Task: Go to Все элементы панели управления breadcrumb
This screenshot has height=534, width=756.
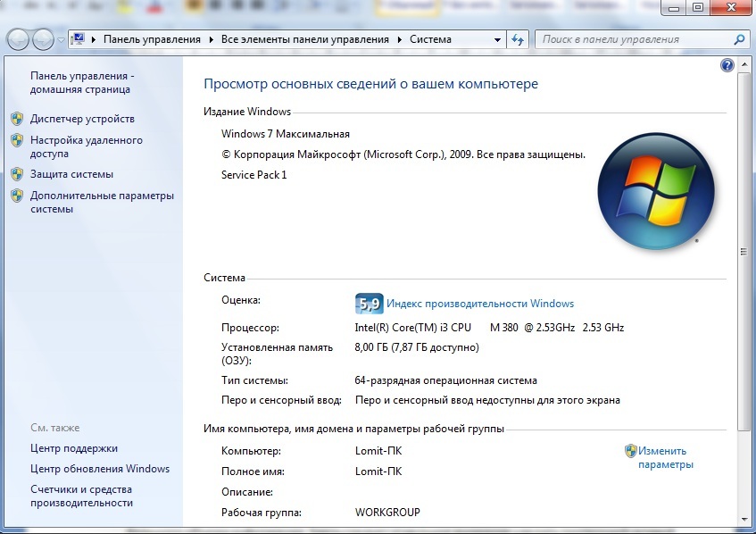Action: coord(304,39)
